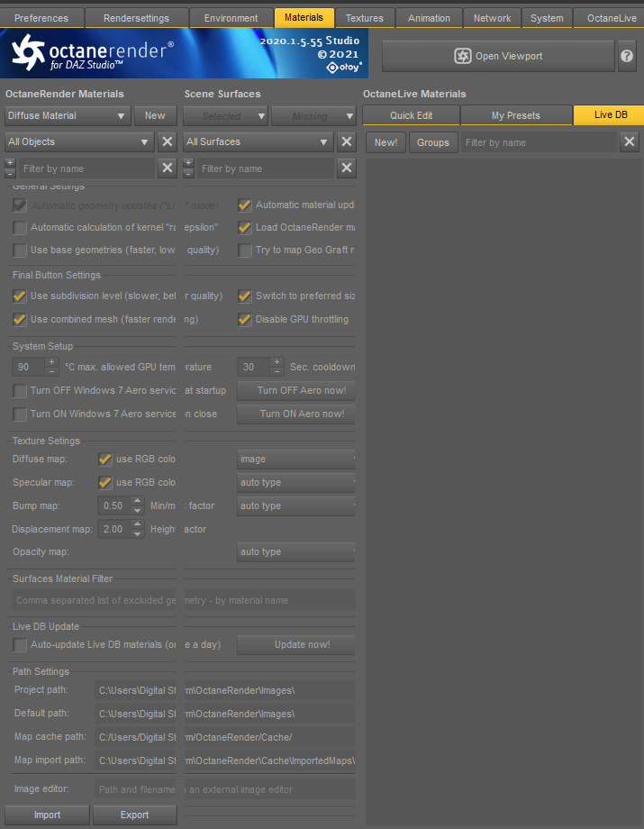Viewport: 644px width, 829px height.
Task: Collapse all scene surfaces with minus icon
Action: tap(188, 173)
